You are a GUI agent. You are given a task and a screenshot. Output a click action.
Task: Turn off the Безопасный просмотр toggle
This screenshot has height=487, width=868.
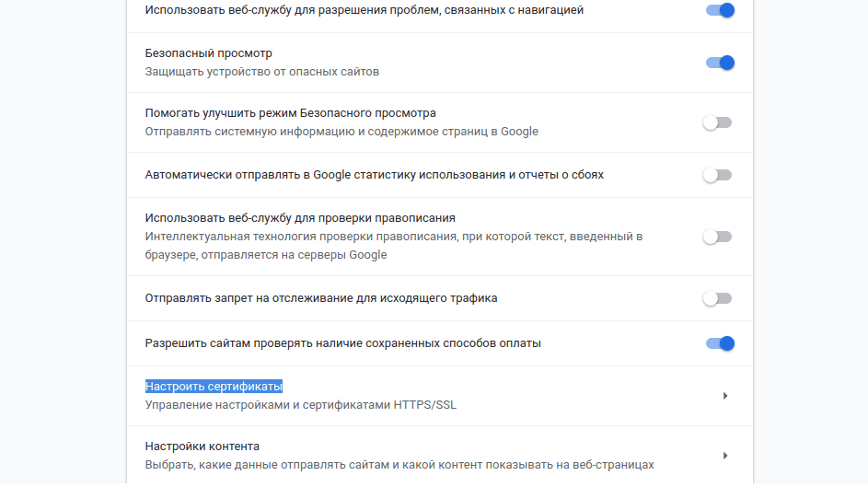[x=719, y=63]
